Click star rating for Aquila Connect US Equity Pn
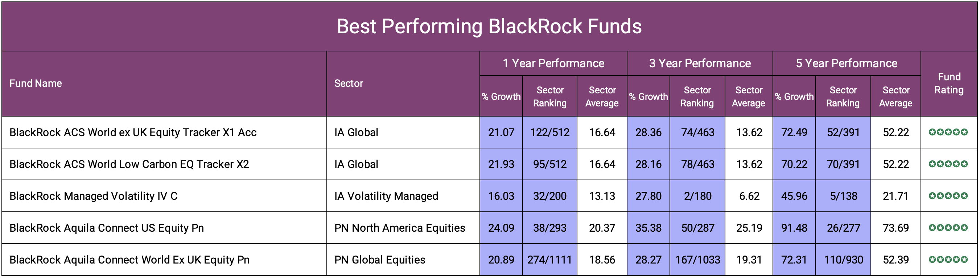Viewport: 980px width, 278px height. click(x=948, y=228)
